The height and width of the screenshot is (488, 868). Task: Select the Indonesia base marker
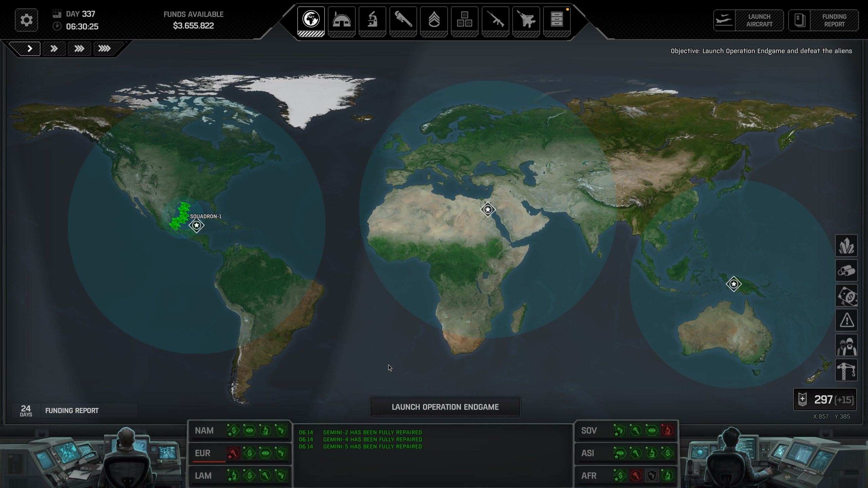pos(734,284)
